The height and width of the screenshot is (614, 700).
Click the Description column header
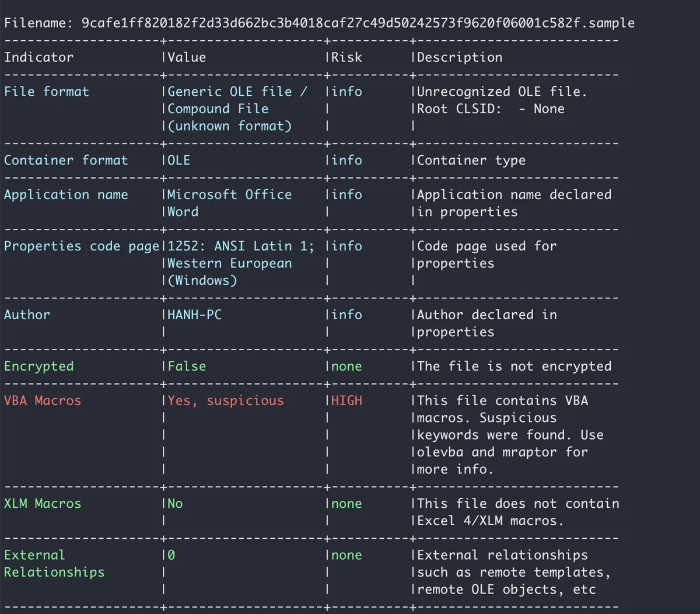(460, 57)
